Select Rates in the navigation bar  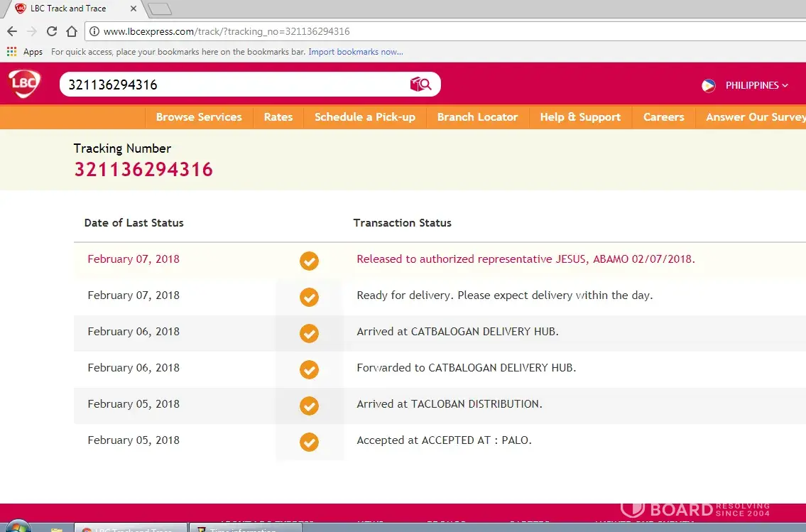pyautogui.click(x=278, y=117)
